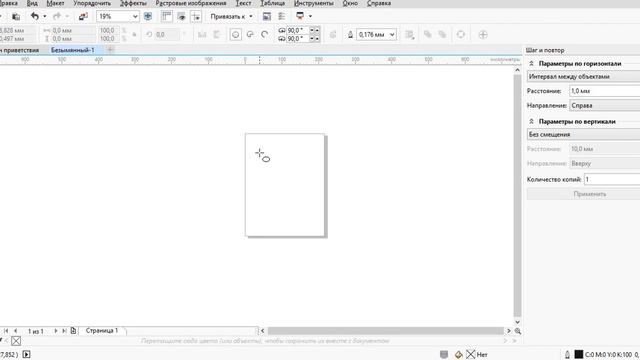Add a page icon in navigator
Image resolution: width=640 pixels, height=360 pixels.
(x=73, y=331)
